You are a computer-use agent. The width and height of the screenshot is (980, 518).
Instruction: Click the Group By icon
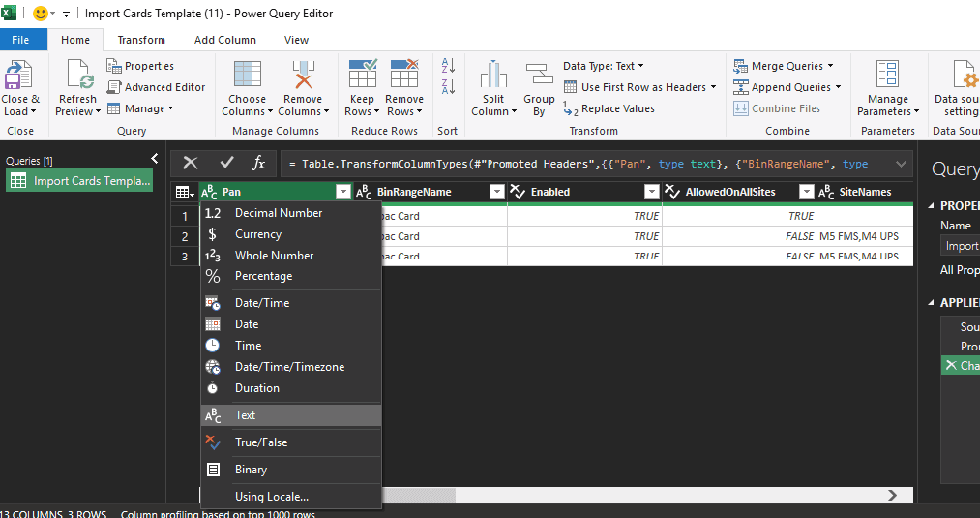539,76
